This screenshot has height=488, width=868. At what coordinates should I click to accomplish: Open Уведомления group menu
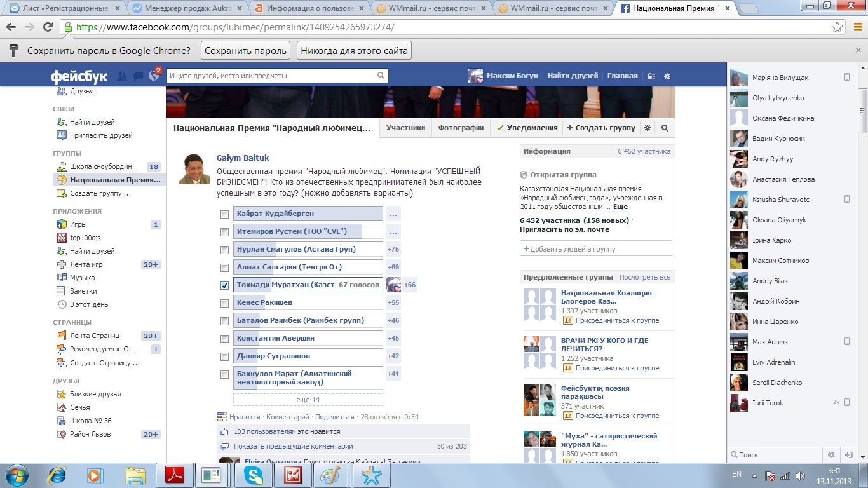click(527, 128)
